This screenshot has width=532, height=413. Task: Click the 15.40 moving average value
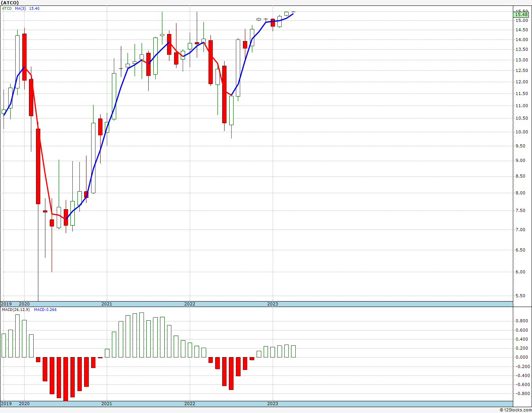34,8
